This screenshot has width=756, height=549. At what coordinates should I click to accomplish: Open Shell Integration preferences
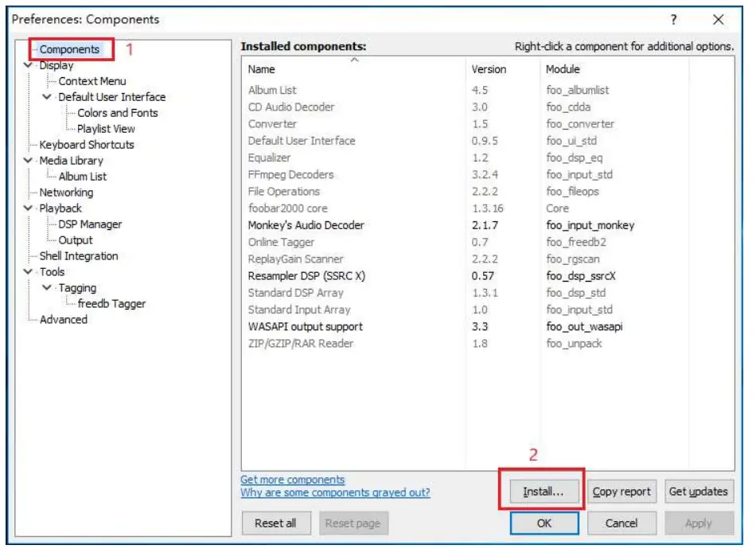(x=79, y=256)
